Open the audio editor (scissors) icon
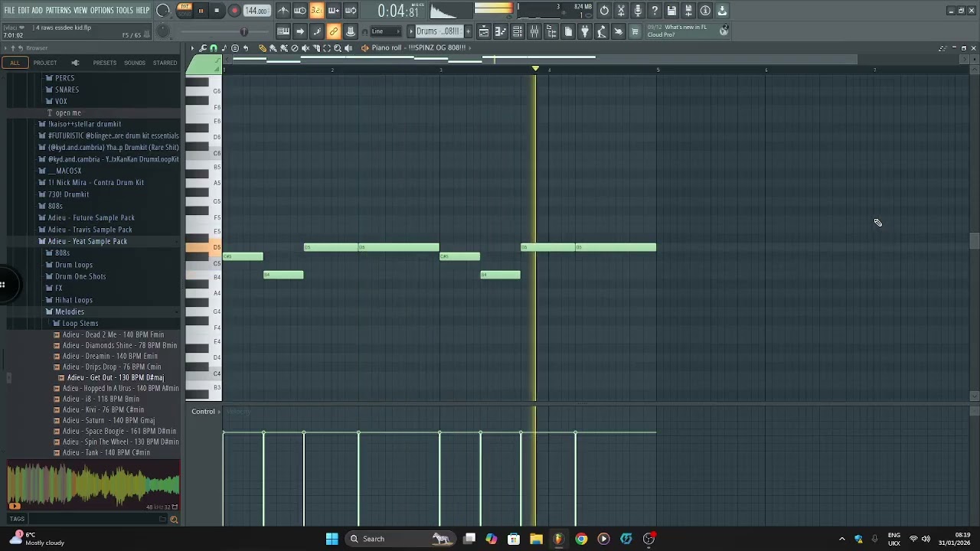 point(621,11)
